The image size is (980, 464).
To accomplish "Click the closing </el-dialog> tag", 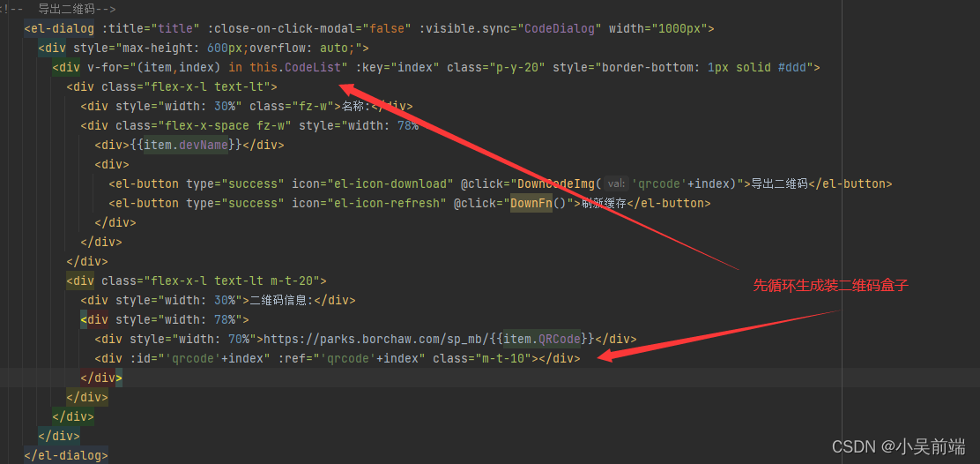I will 66,454.
